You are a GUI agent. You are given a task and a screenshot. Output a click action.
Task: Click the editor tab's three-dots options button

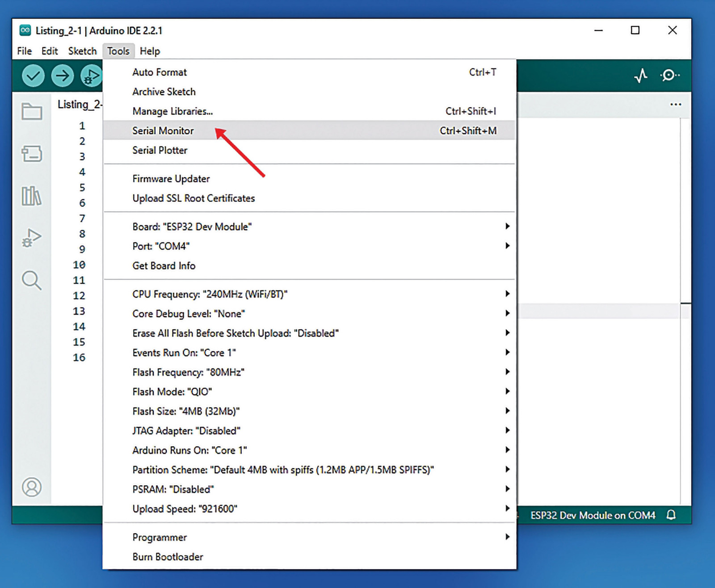click(x=676, y=105)
